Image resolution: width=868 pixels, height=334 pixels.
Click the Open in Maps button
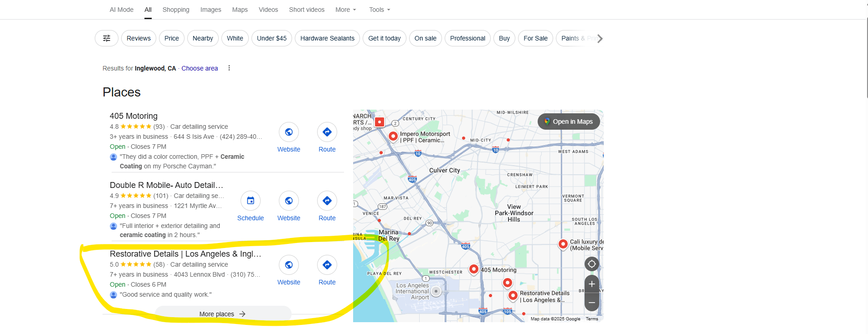[569, 121]
